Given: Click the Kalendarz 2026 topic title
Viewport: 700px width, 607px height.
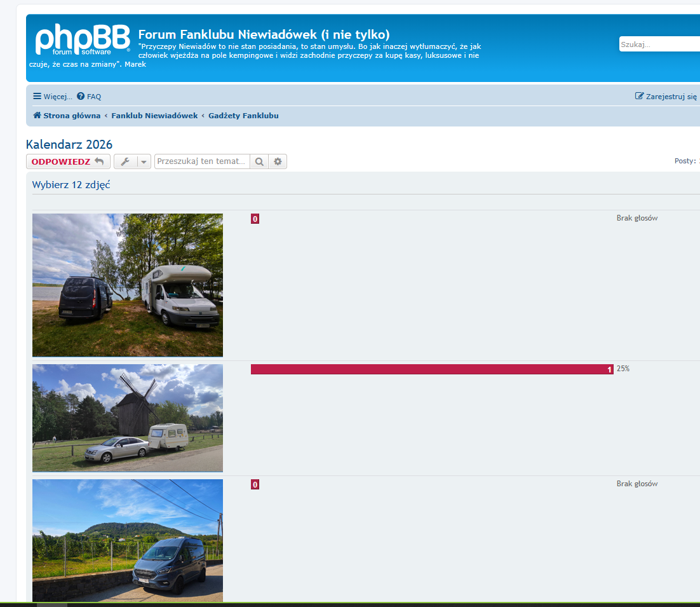Looking at the screenshot, I should (69, 145).
